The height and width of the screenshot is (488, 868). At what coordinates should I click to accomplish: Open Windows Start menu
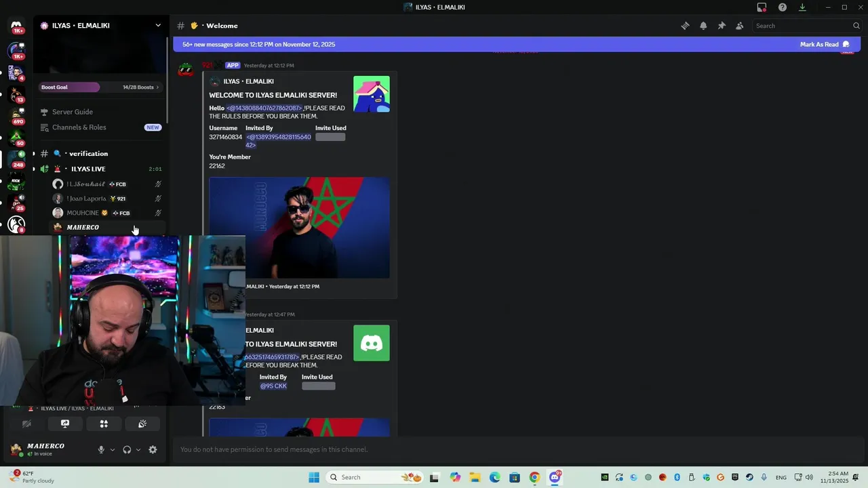pos(314,477)
